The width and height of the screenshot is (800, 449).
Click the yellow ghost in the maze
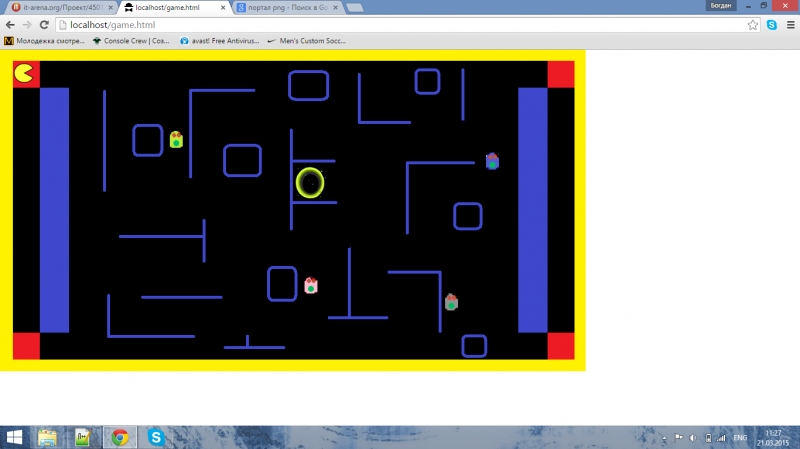tap(176, 139)
